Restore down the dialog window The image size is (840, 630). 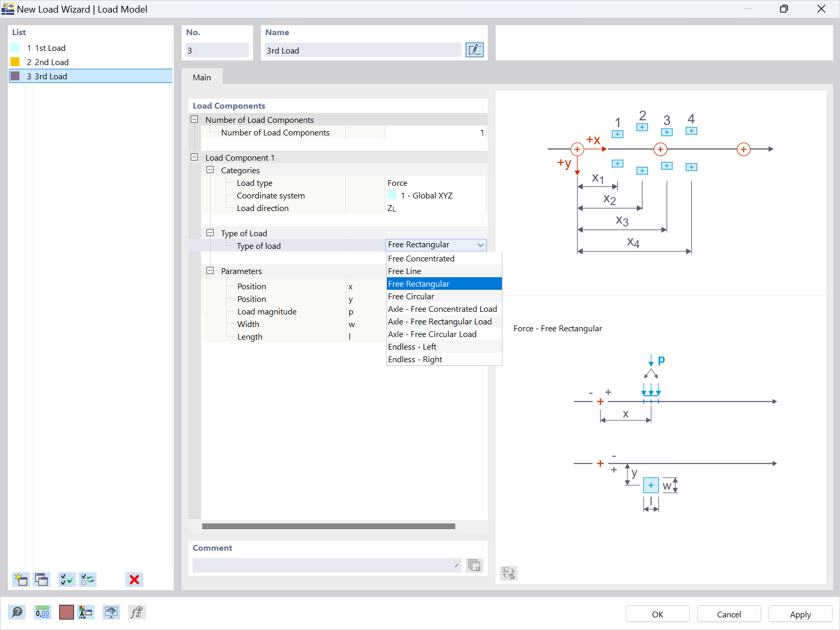[x=784, y=9]
